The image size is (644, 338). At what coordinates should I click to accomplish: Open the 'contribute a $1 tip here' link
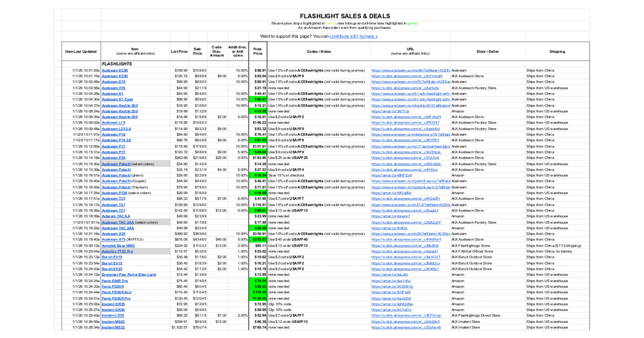[354, 36]
